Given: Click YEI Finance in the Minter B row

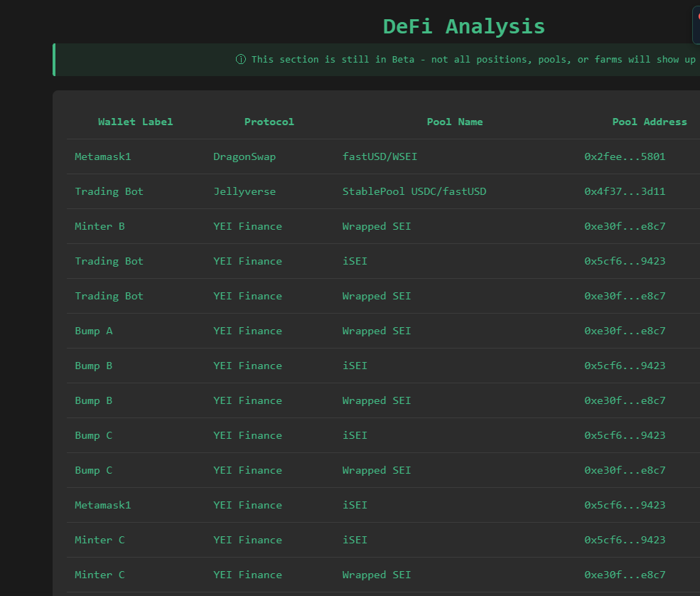Looking at the screenshot, I should pos(247,226).
